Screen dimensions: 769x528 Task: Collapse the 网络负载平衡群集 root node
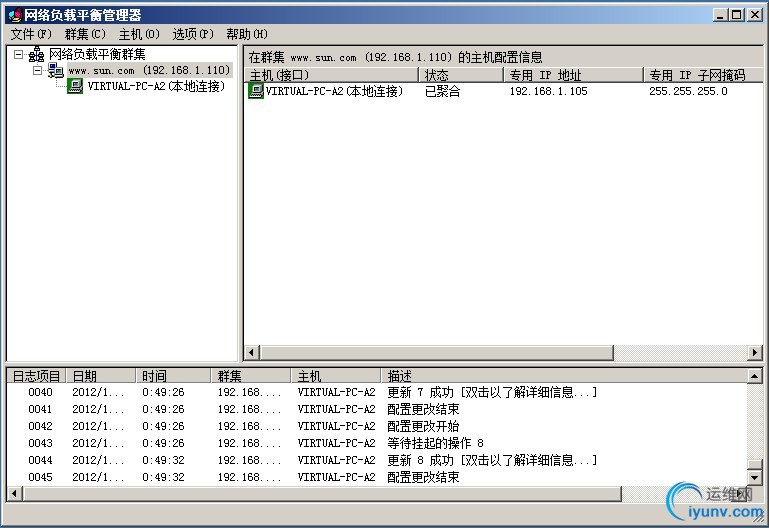coord(19,54)
